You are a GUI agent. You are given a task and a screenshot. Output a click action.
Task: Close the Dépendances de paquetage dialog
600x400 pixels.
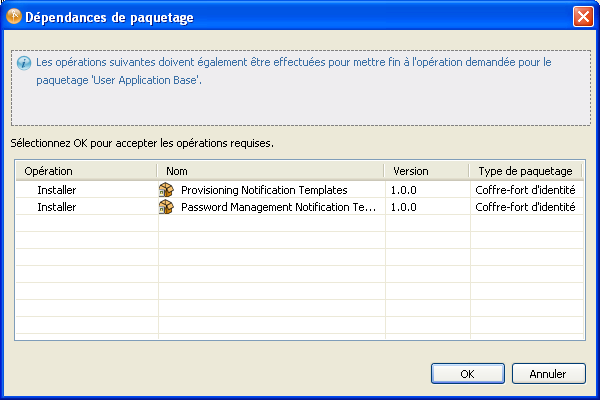(583, 17)
